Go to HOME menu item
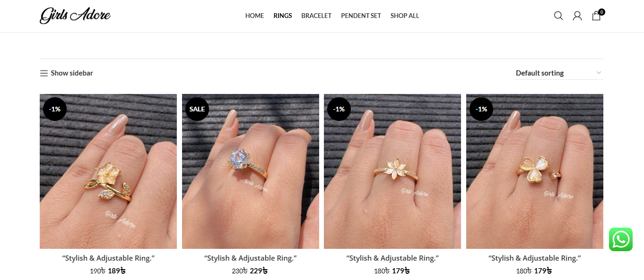 [x=254, y=16]
